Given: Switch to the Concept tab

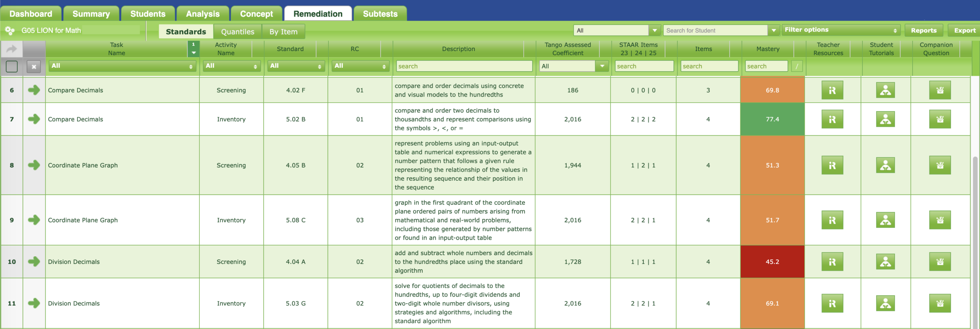Looking at the screenshot, I should pyautogui.click(x=256, y=14).
